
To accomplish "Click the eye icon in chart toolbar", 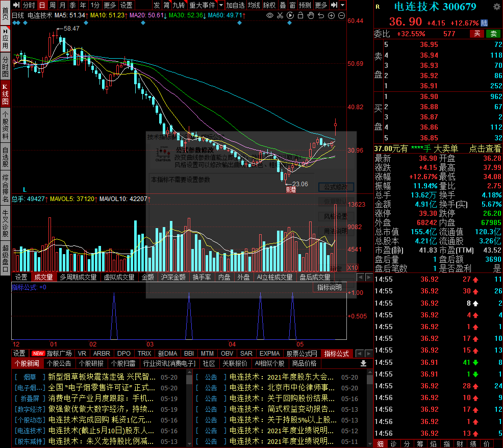I will [x=270, y=15].
